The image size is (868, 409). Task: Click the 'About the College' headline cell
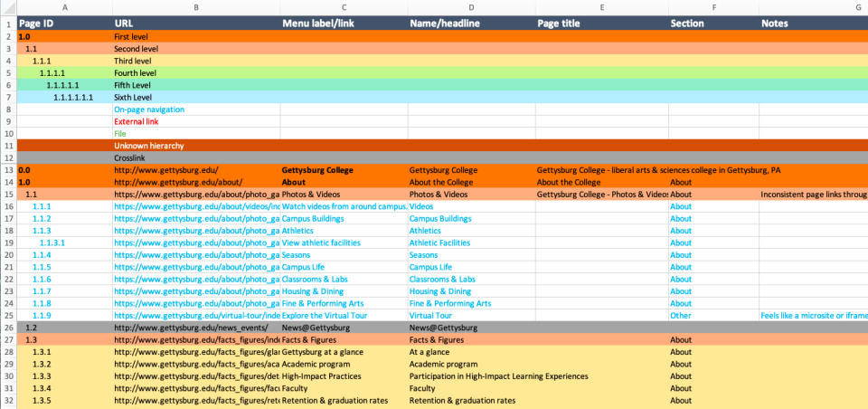coord(472,183)
